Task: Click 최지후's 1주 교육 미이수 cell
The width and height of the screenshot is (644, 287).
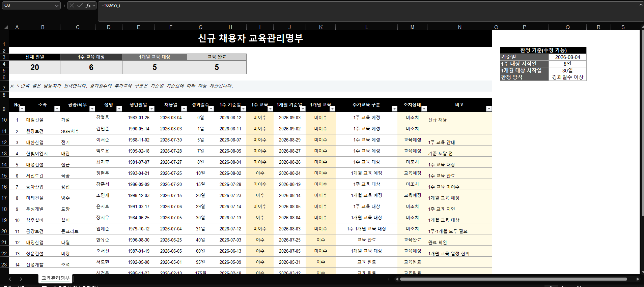Action: coord(260,162)
